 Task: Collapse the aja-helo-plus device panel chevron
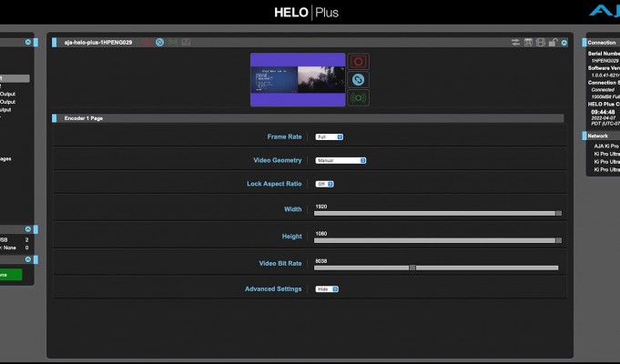coord(564,43)
